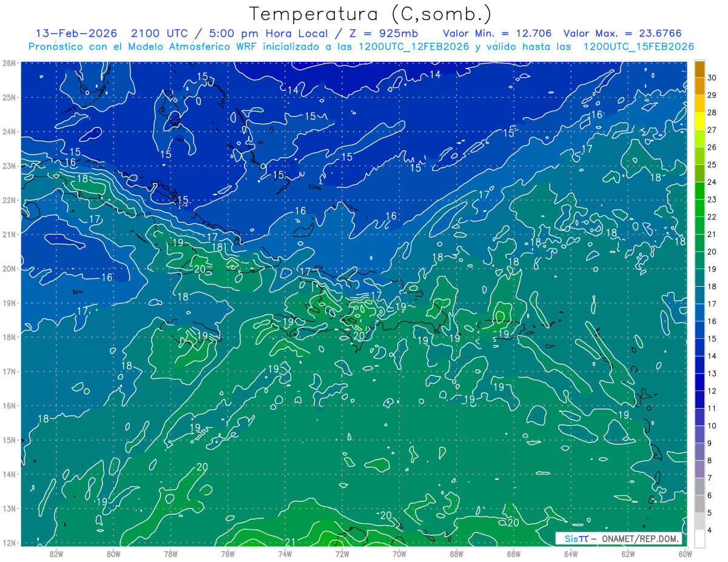Viewport: 728px width, 562px height.
Task: Click the "1200UTC_12FEB2026" initialization time
Action: [x=413, y=47]
